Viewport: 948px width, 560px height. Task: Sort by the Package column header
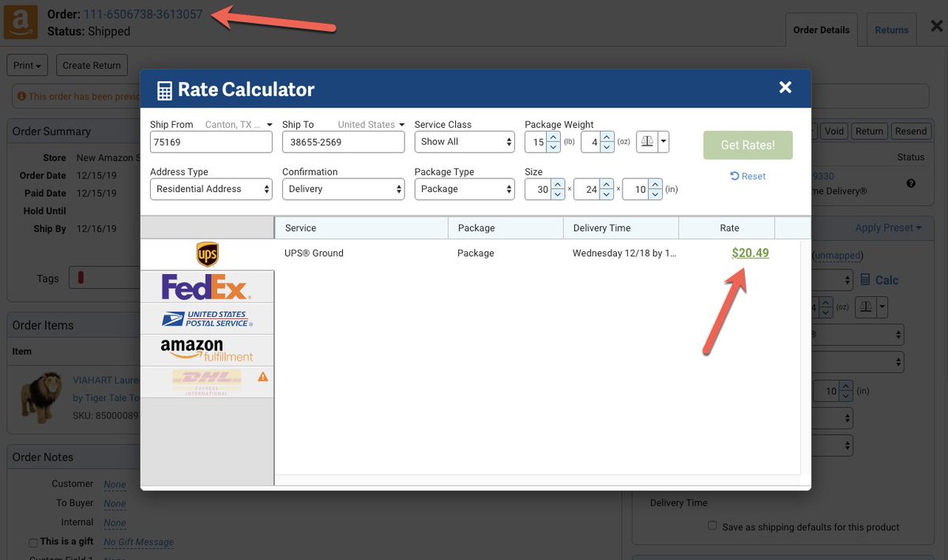[506, 227]
